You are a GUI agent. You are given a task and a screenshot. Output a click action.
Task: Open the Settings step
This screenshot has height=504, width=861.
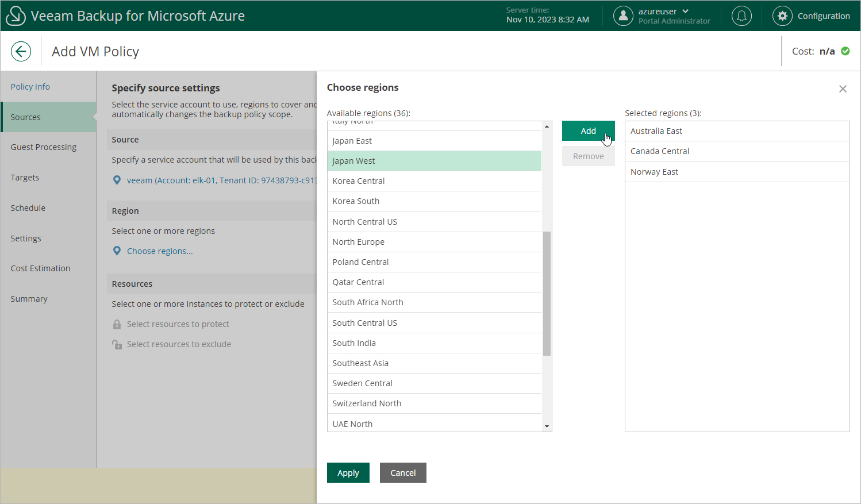(x=25, y=238)
